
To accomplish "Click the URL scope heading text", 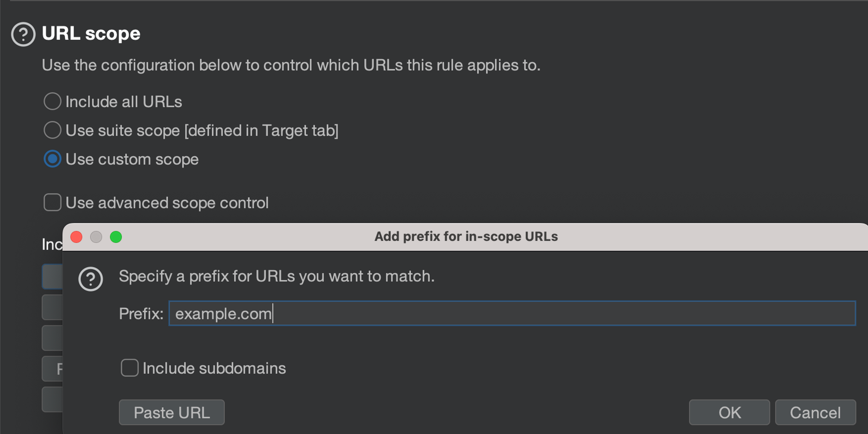I will (91, 34).
